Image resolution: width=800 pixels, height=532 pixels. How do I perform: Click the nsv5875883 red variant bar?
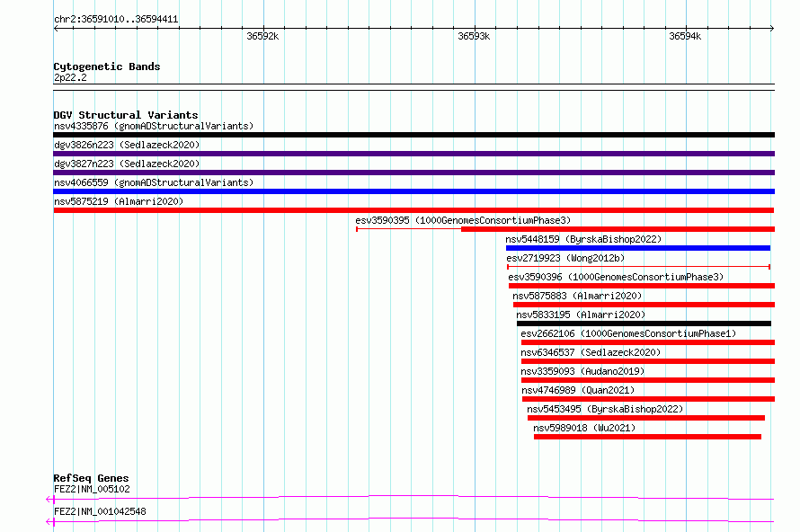pyautogui.click(x=644, y=305)
